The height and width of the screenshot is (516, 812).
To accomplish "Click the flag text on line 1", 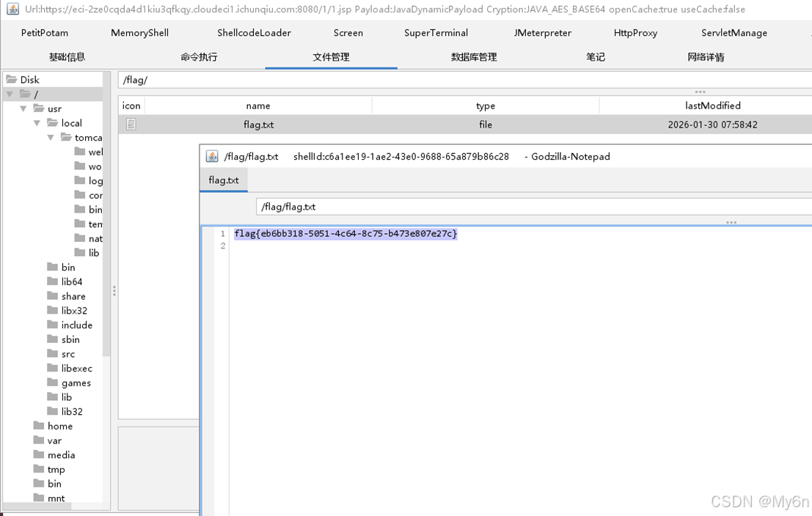I will [x=345, y=233].
